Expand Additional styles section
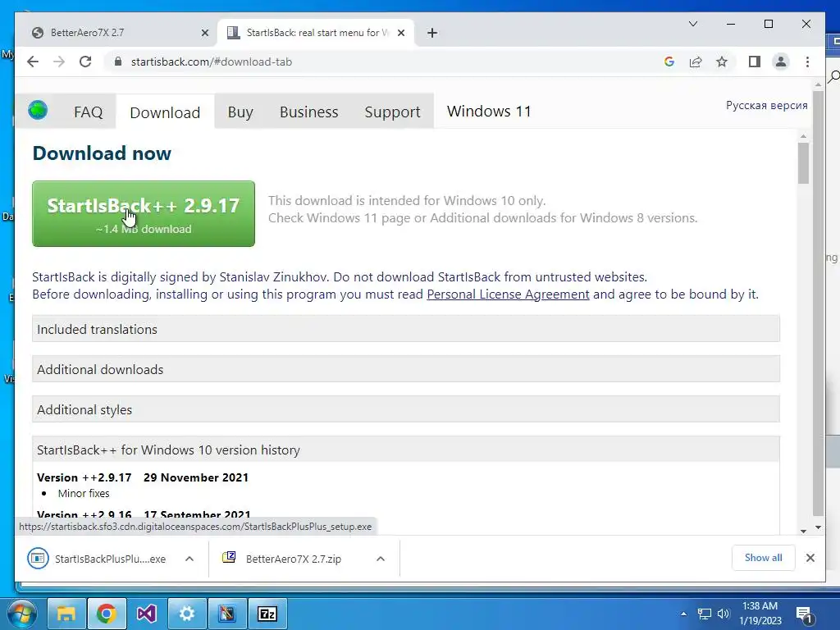 406,409
